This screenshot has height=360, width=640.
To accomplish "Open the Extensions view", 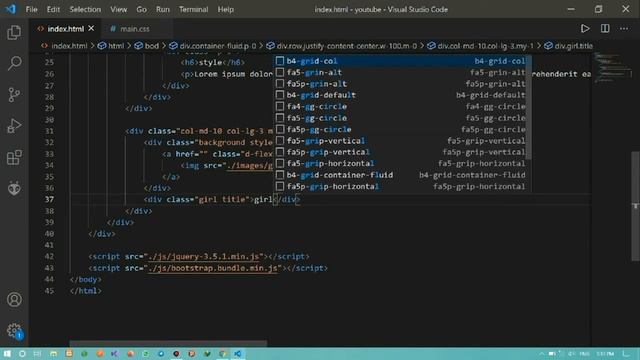I will pos(14,157).
